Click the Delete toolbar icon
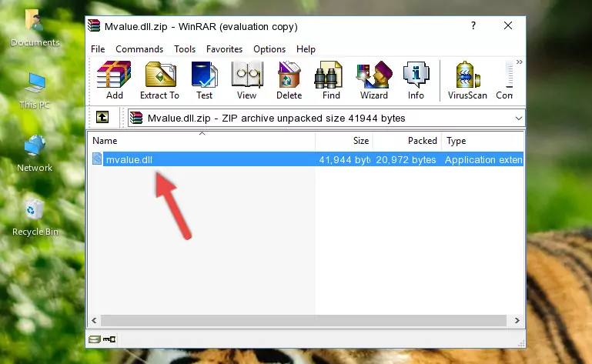This screenshot has height=364, width=592. 289,81
